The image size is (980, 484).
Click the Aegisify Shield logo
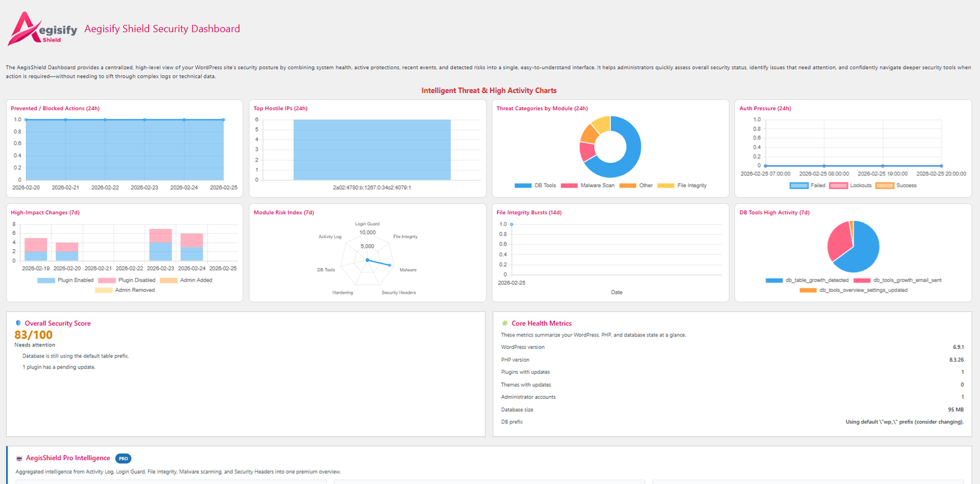click(42, 29)
